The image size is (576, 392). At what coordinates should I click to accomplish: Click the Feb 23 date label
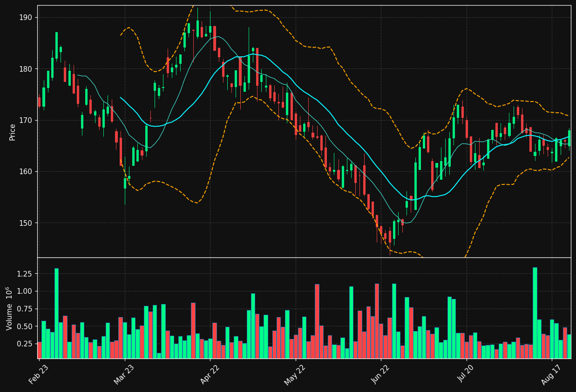click(39, 374)
